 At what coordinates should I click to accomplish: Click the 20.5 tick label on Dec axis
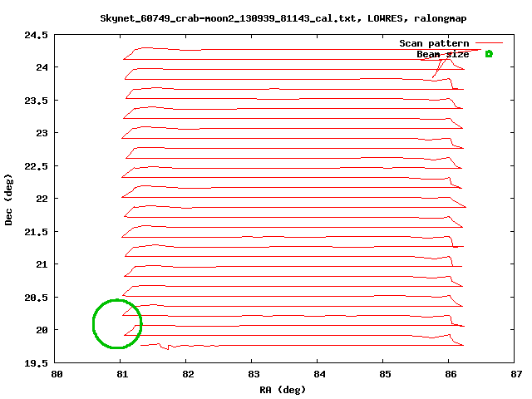tap(36, 298)
